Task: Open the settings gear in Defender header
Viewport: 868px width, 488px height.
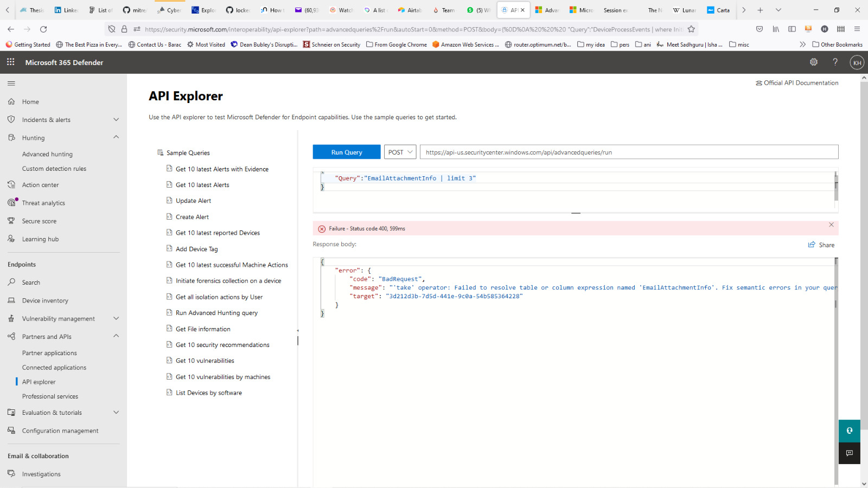Action: [x=814, y=62]
